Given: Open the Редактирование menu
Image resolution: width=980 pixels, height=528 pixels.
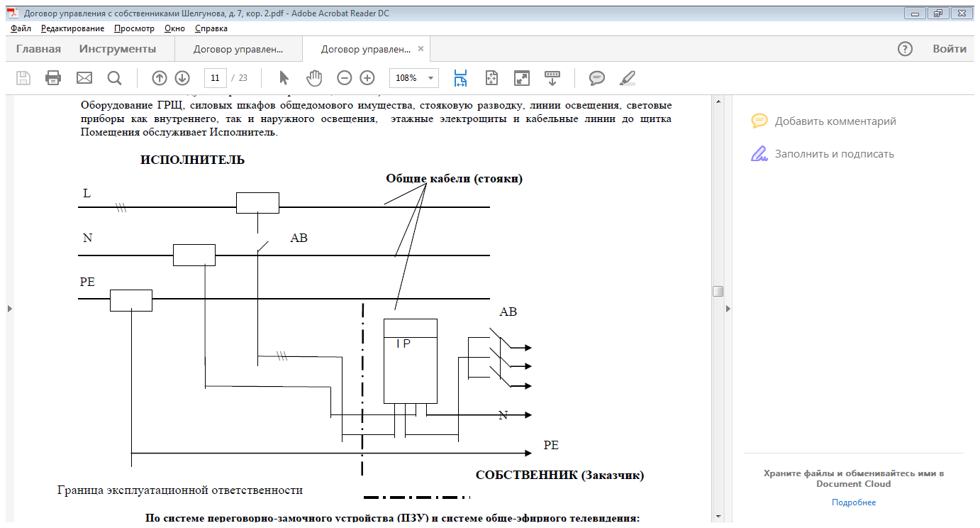Looking at the screenshot, I should (72, 28).
